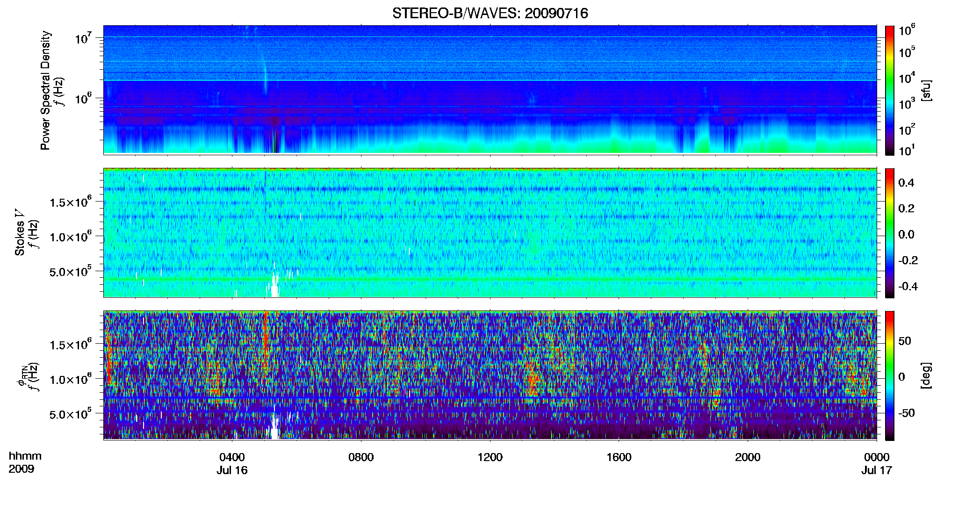Click the 50 value on phi colorbar
The height and width of the screenshot is (505, 980).
pos(905,341)
